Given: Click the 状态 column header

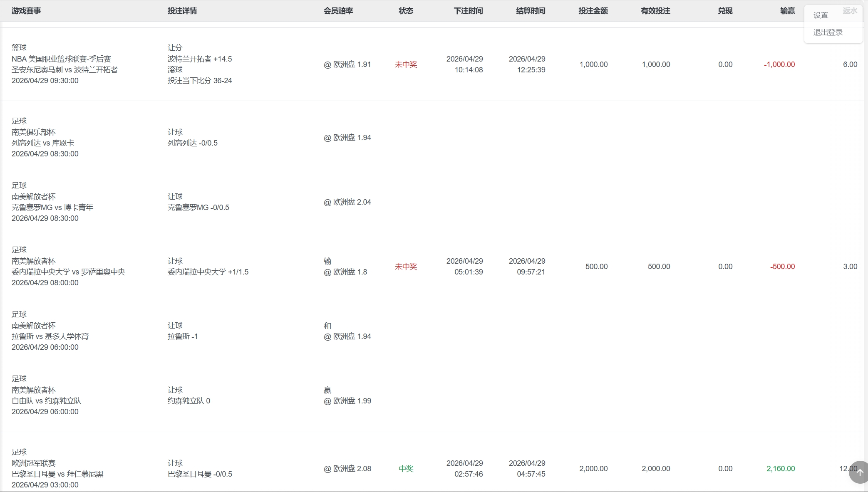Looking at the screenshot, I should point(406,11).
